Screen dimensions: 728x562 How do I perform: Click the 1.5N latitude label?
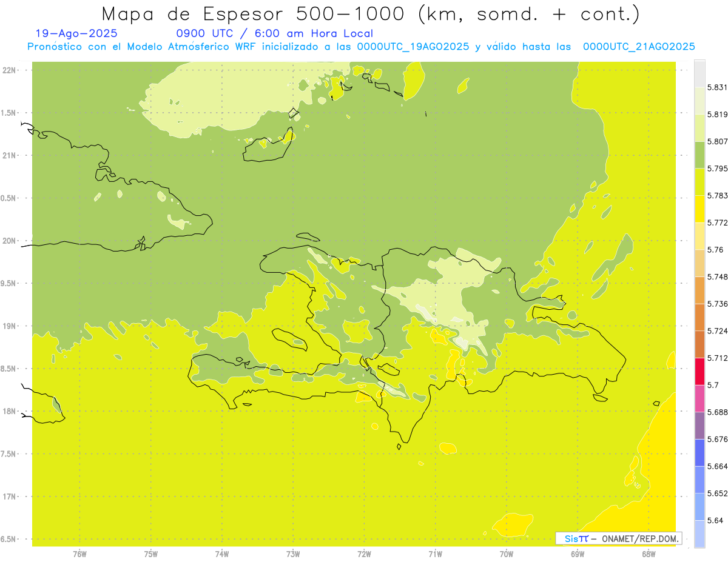(x=10, y=113)
